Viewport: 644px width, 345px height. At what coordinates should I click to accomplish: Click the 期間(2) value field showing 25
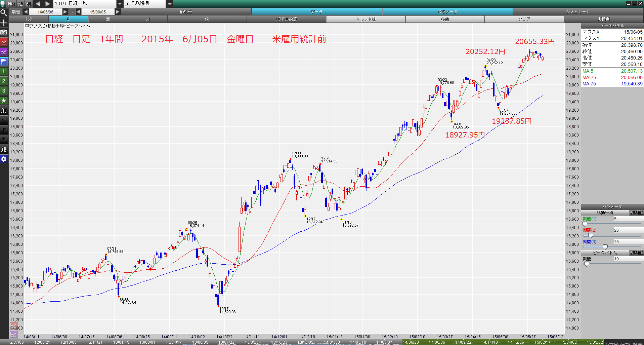click(628, 230)
